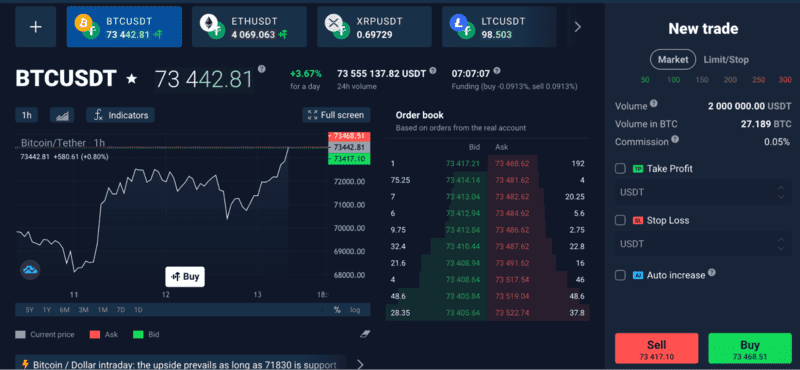Select the Limit/Stop order tab
The image size is (800, 370).
(726, 60)
